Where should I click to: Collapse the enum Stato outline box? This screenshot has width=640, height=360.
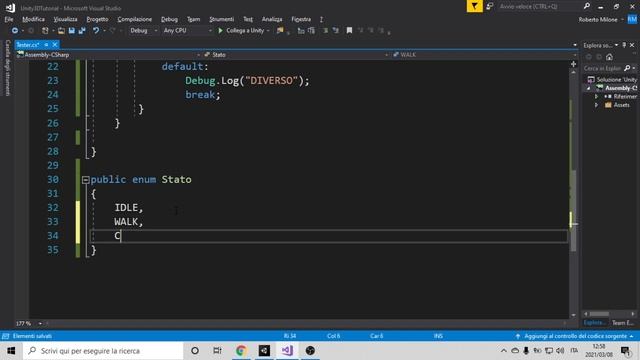(85, 180)
